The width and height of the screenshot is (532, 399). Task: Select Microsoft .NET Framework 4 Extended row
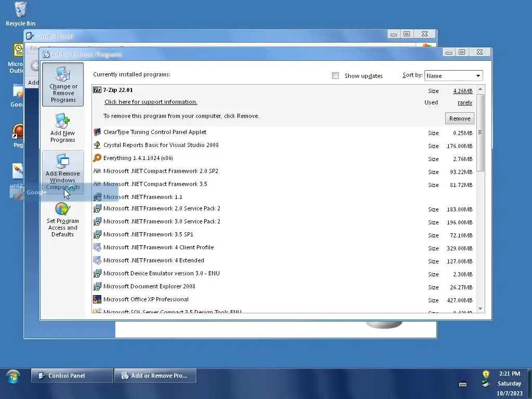pyautogui.click(x=284, y=261)
